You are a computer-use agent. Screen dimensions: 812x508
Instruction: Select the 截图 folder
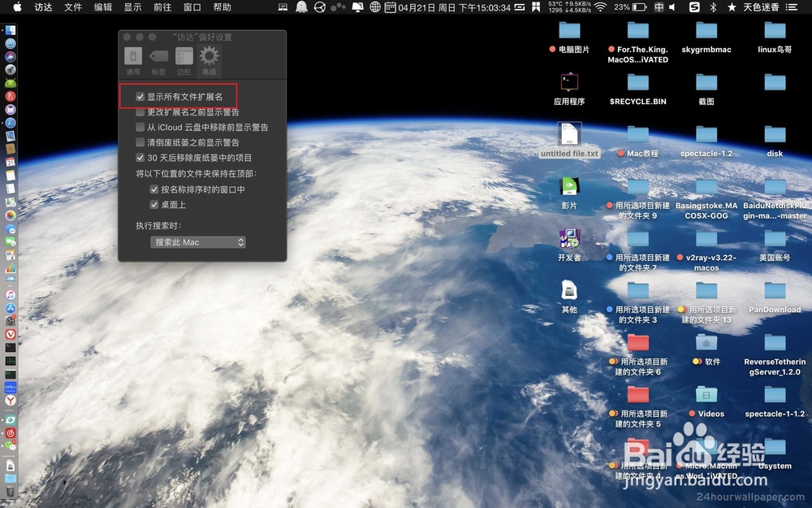click(706, 82)
